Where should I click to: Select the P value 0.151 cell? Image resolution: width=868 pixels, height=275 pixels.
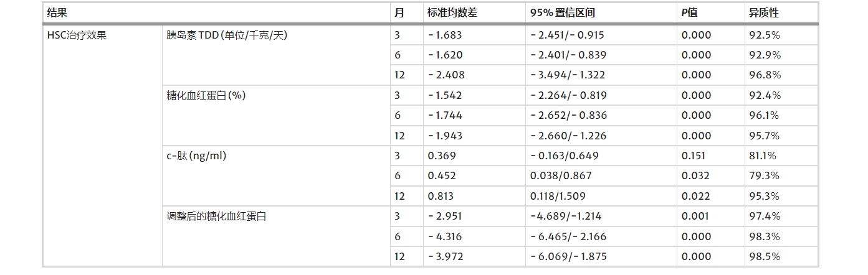695,156
